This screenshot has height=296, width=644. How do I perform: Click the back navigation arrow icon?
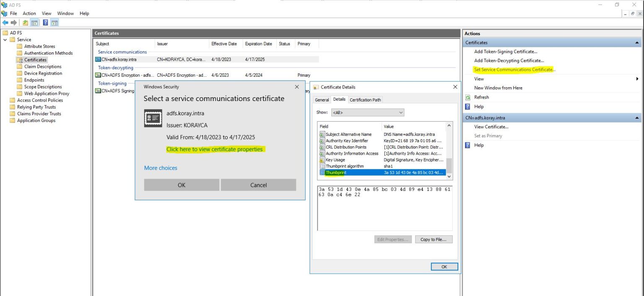tap(5, 23)
